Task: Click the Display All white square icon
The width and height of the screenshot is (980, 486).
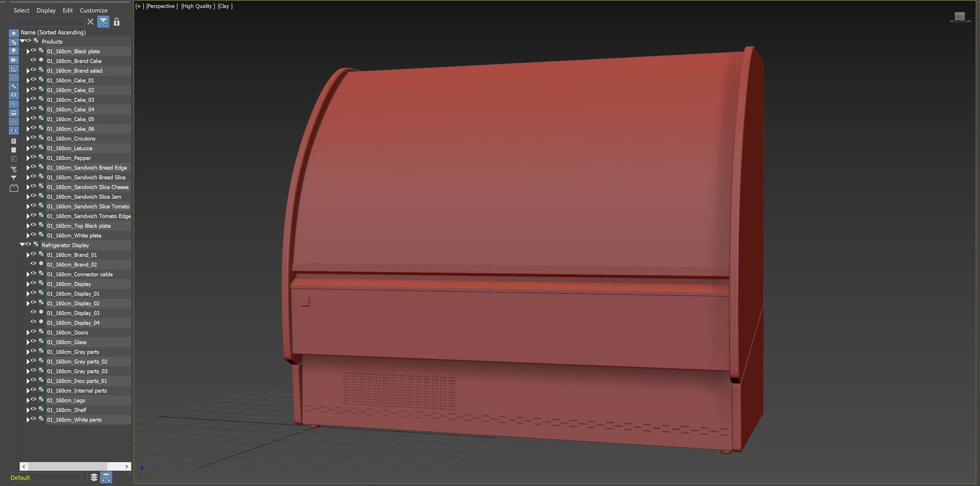Action: pyautogui.click(x=14, y=150)
